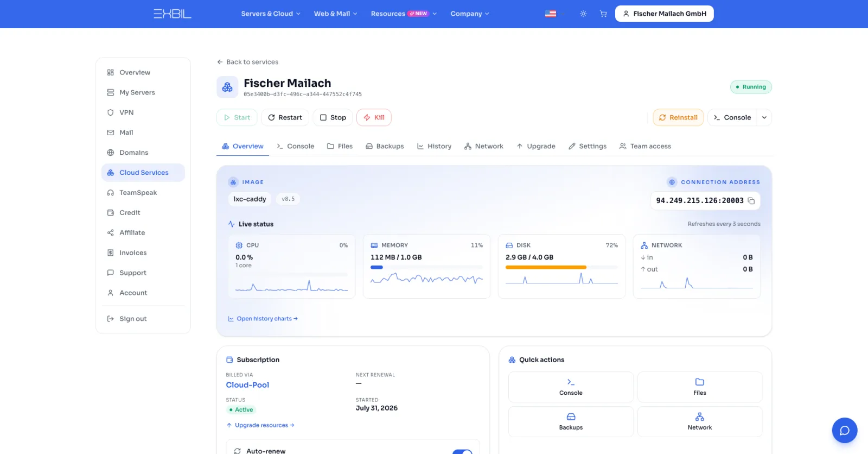
Task: Click Upgrade resources link
Action: (x=260, y=425)
